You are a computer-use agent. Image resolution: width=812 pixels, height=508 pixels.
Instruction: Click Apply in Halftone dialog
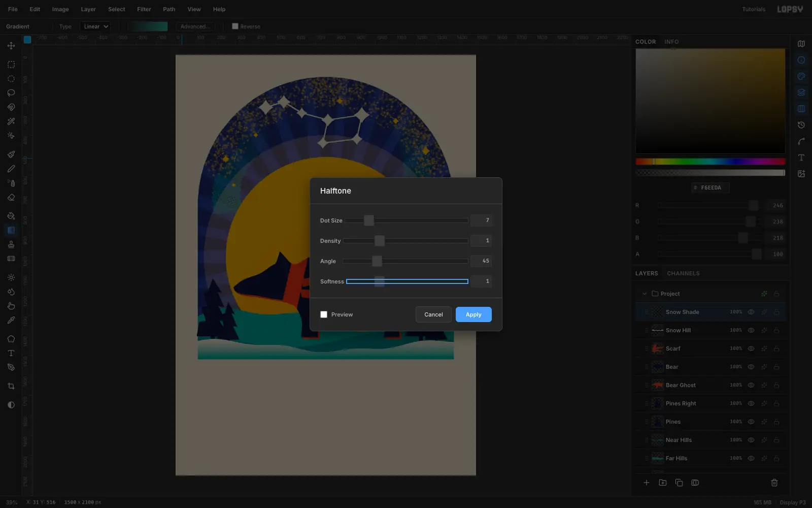[x=473, y=314]
